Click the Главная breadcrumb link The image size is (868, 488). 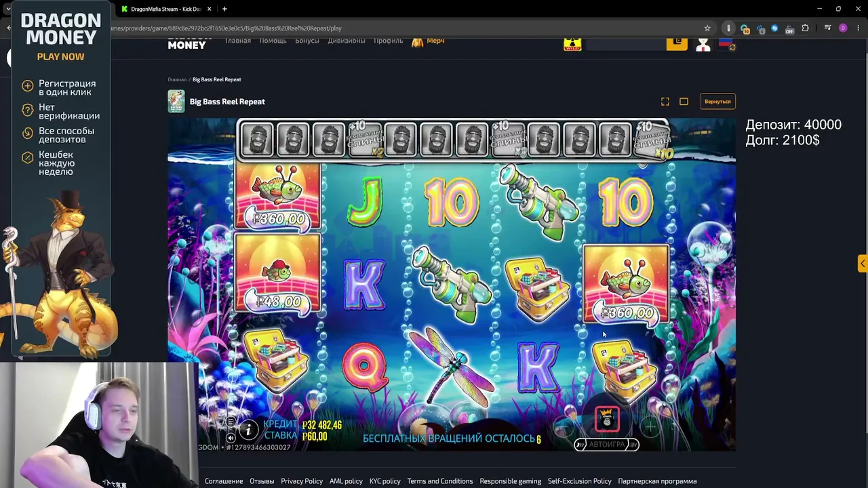point(177,79)
